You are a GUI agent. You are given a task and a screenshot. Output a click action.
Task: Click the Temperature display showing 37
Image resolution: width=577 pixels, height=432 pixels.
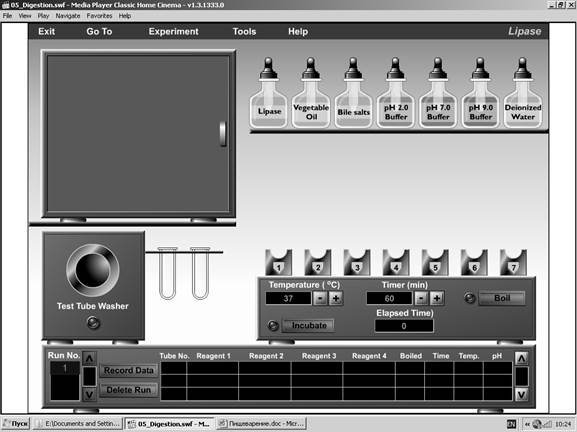288,298
